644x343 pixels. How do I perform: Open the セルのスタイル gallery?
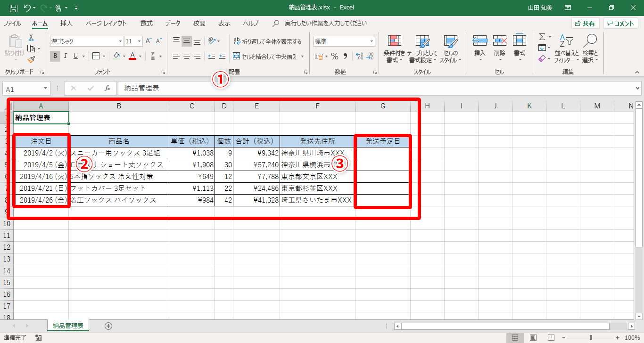451,49
